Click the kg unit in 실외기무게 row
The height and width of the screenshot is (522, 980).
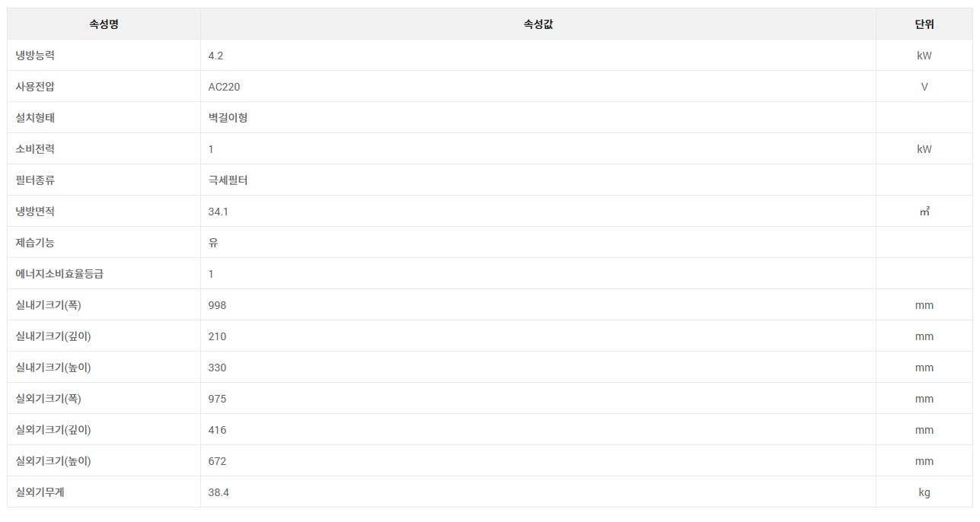tap(924, 492)
